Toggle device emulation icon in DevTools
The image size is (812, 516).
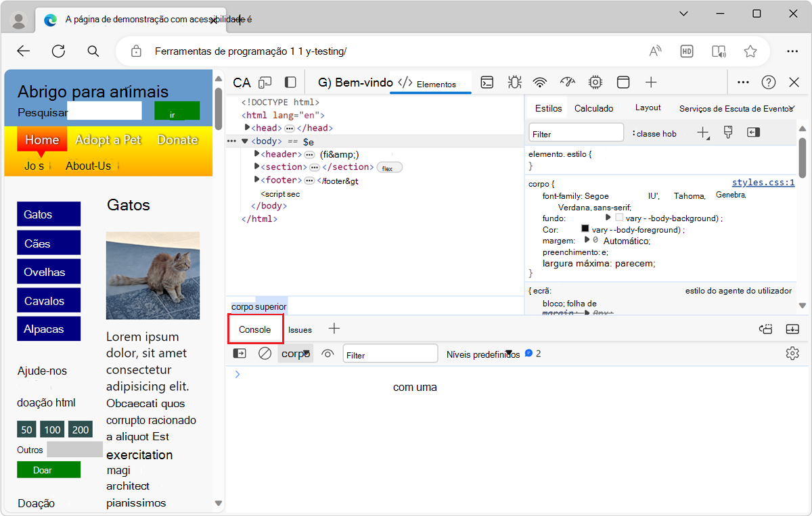point(265,83)
